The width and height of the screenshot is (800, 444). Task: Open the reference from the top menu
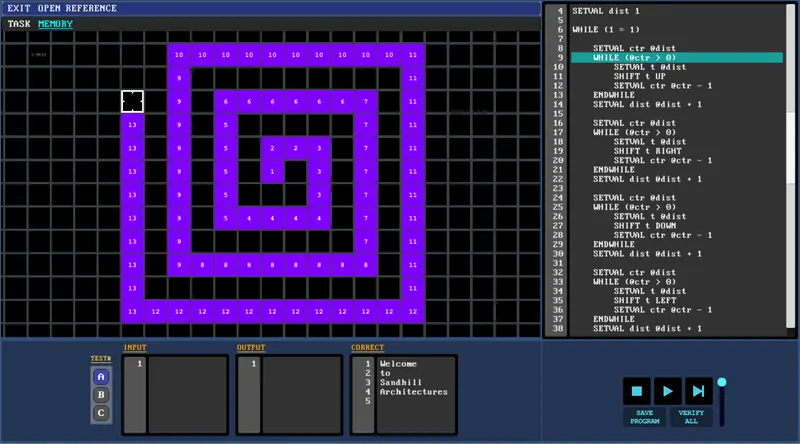tap(77, 8)
